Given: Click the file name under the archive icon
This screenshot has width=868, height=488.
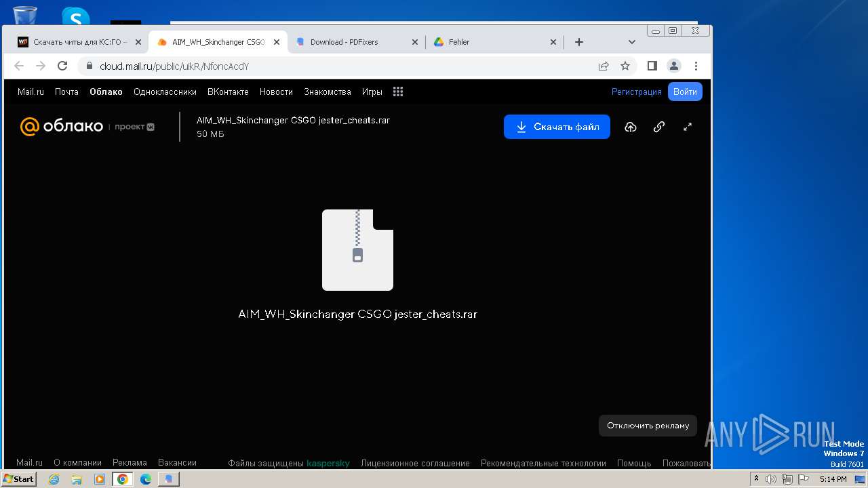Looking at the screenshot, I should pyautogui.click(x=357, y=314).
